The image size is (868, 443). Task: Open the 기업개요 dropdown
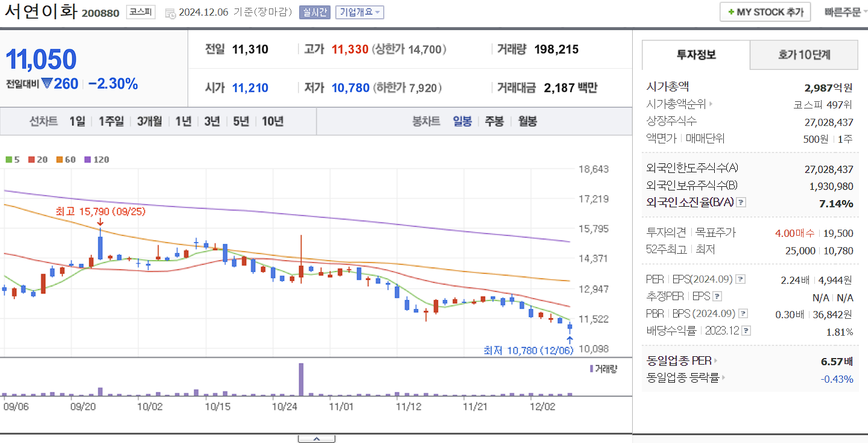point(360,12)
